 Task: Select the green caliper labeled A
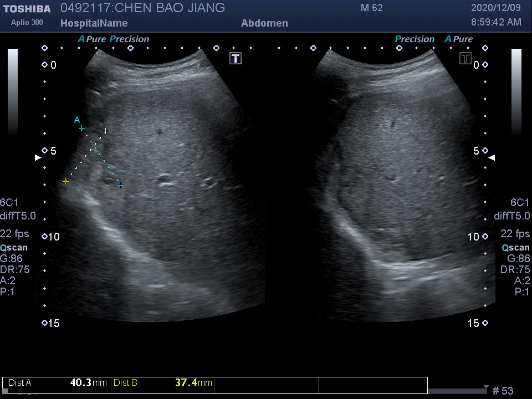pos(81,128)
